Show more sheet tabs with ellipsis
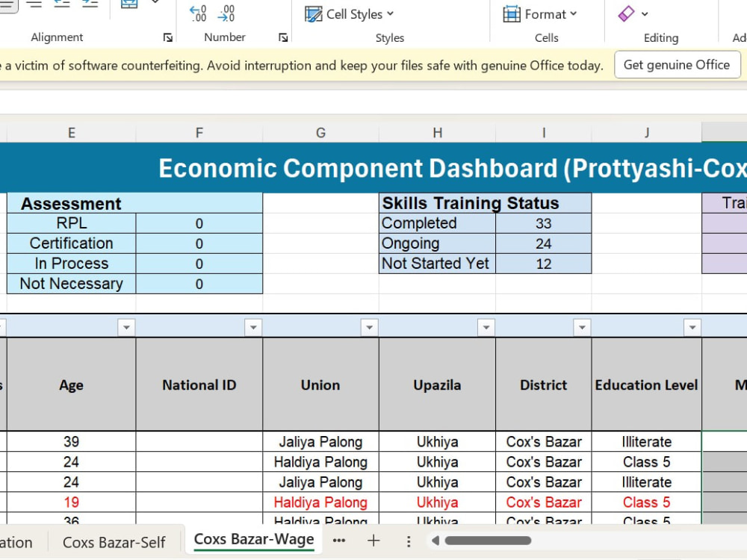Viewport: 747px width, 560px height. pyautogui.click(x=338, y=541)
